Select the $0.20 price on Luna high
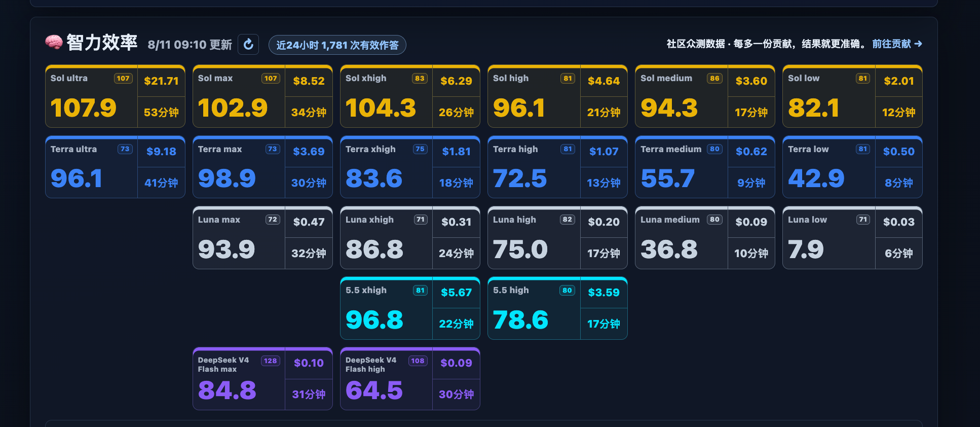Viewport: 980px width, 427px height. 604,222
